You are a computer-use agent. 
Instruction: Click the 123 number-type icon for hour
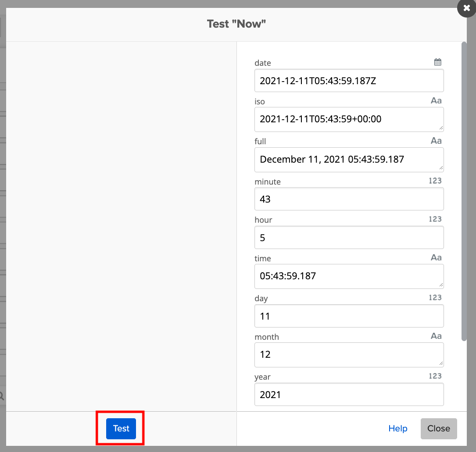pos(435,219)
